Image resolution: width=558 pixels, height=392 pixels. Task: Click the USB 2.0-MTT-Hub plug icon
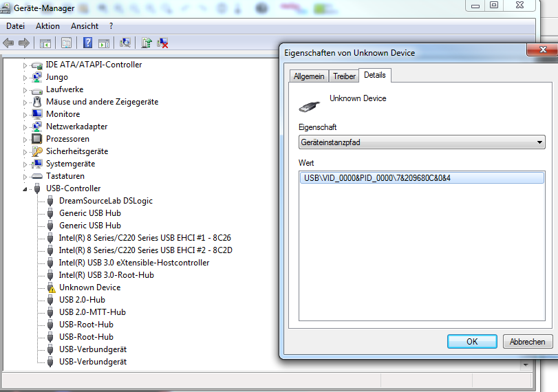(x=50, y=312)
